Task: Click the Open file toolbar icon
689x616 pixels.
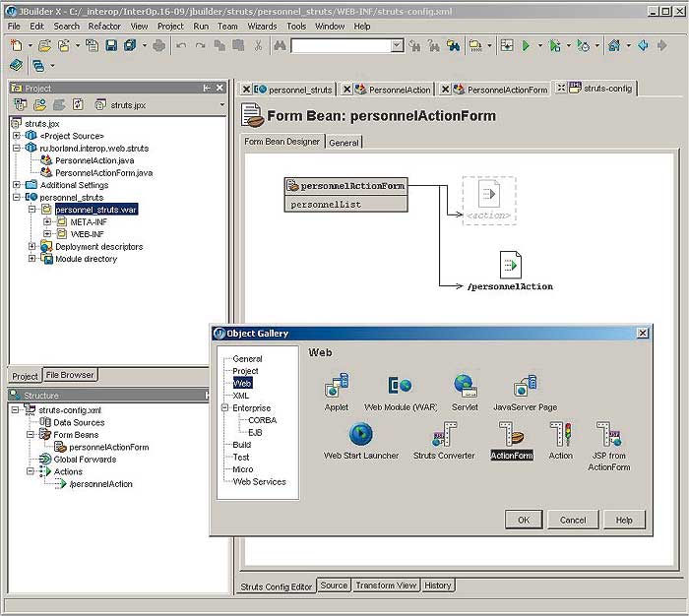Action: (44, 45)
